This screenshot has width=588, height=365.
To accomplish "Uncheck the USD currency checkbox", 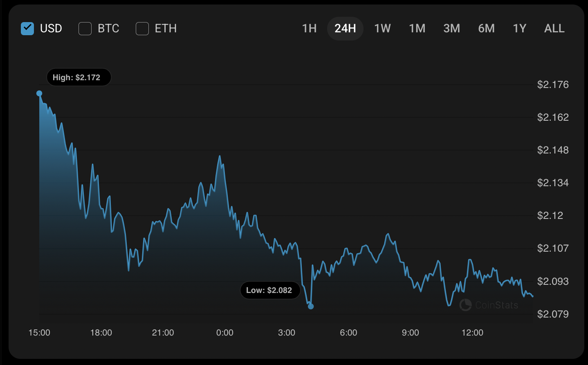I will pos(27,29).
